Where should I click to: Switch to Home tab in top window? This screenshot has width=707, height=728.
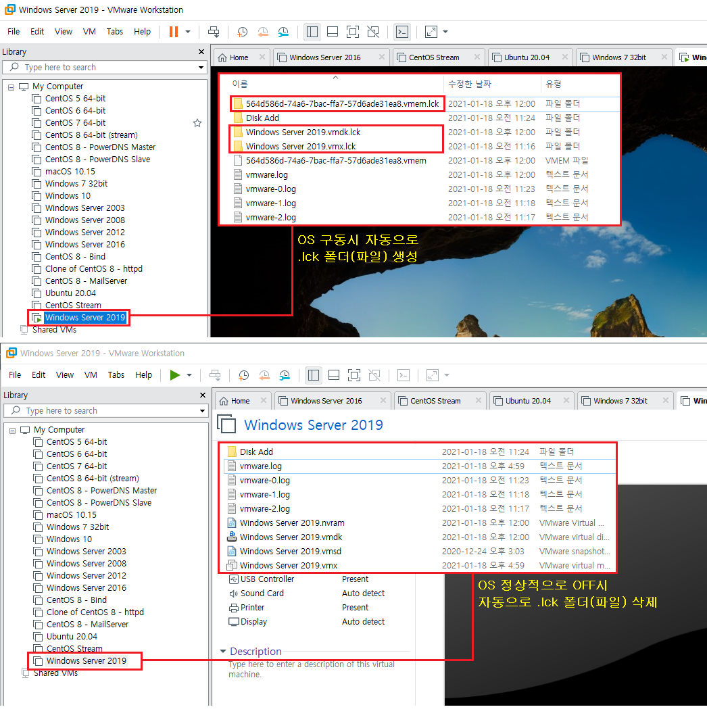pyautogui.click(x=239, y=57)
